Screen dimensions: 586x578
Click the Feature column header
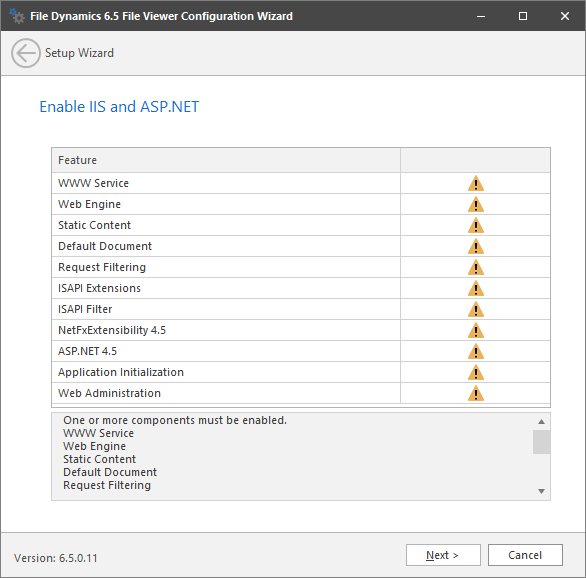226,160
